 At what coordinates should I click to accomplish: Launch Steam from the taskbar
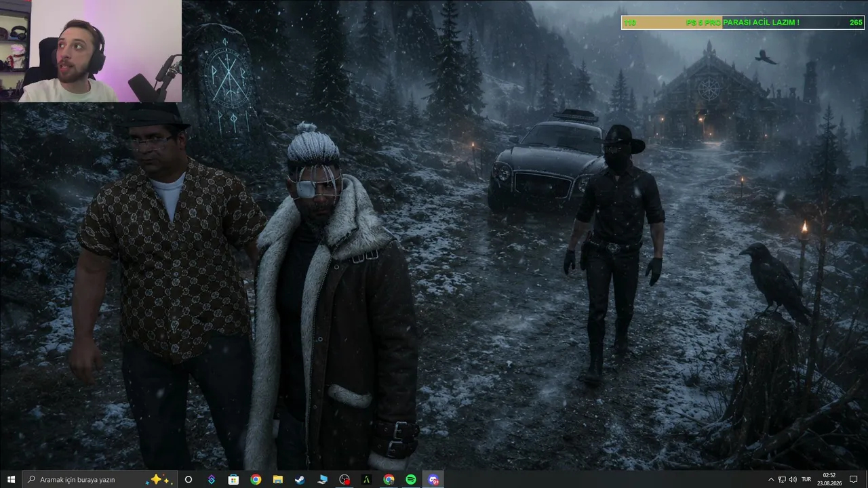pyautogui.click(x=300, y=479)
